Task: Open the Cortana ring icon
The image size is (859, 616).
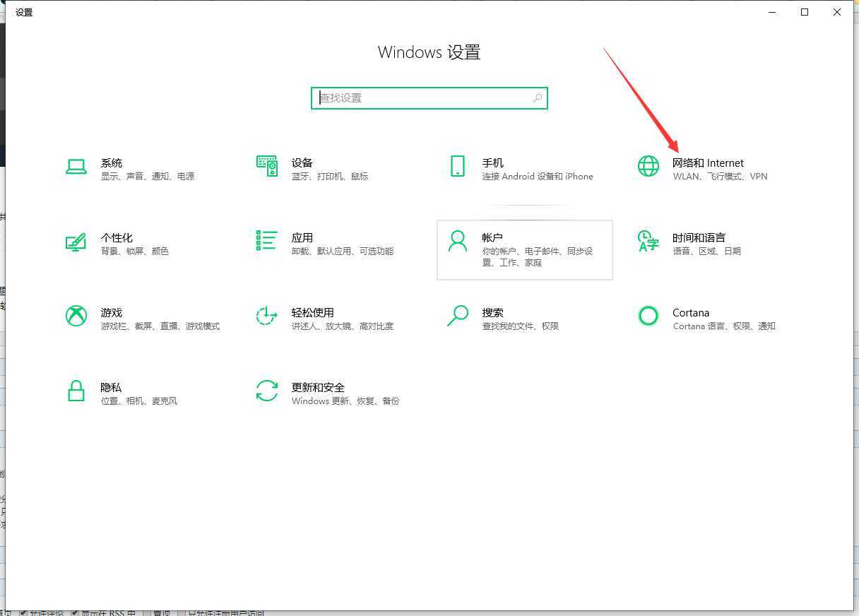Action: coord(648,316)
